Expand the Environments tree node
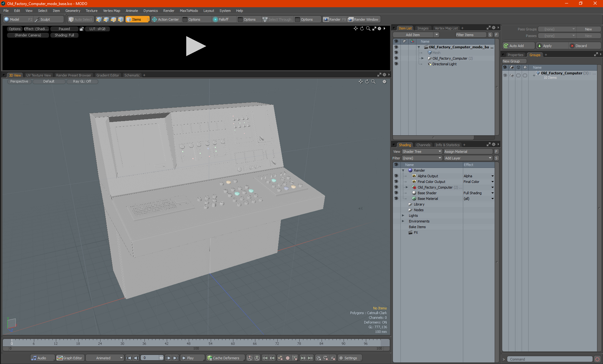The width and height of the screenshot is (603, 364). click(x=403, y=221)
